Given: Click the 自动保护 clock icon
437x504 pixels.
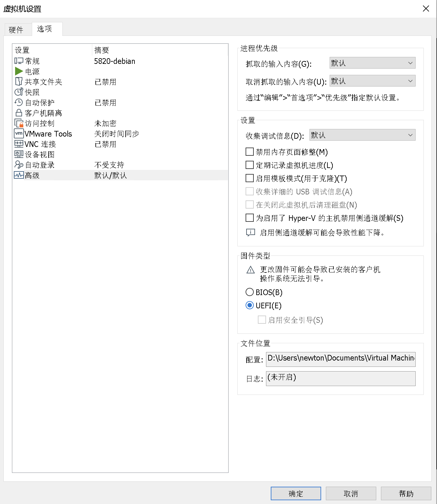Looking at the screenshot, I should pos(19,102).
